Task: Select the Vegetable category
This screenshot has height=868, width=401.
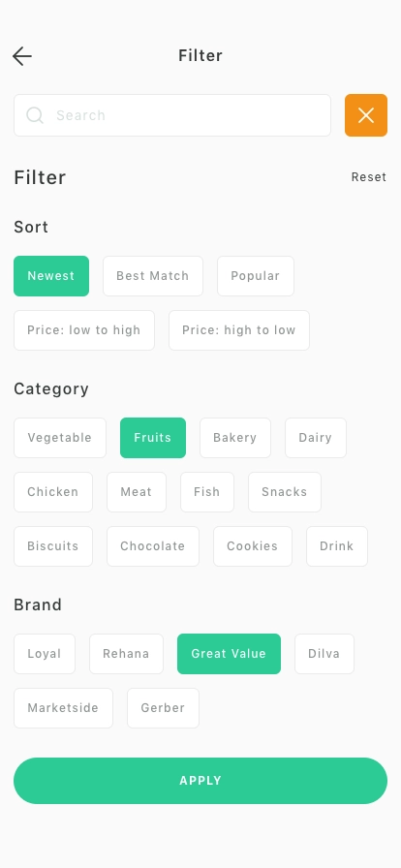Action: pyautogui.click(x=60, y=437)
